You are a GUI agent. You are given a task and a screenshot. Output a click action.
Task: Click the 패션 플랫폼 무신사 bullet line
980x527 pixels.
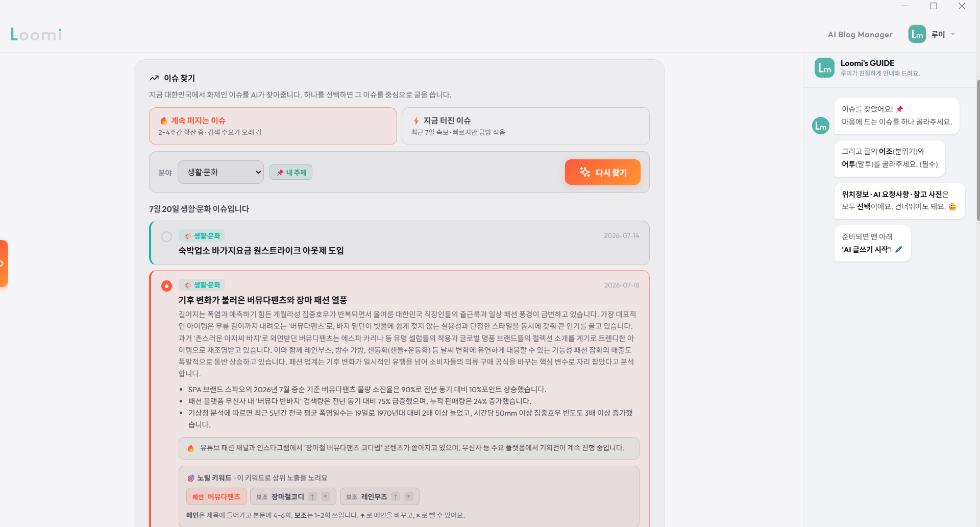pyautogui.click(x=360, y=401)
